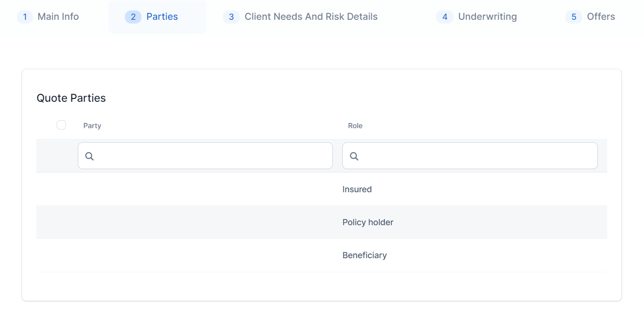Tick the select-all checkbox in table header
Image resolution: width=644 pixels, height=310 pixels.
(x=61, y=125)
